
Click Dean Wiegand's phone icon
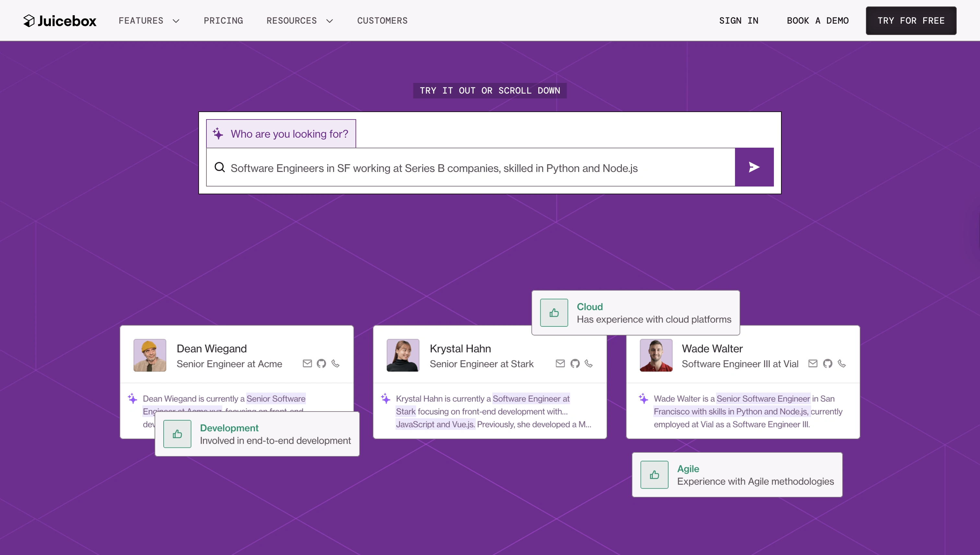[335, 363]
